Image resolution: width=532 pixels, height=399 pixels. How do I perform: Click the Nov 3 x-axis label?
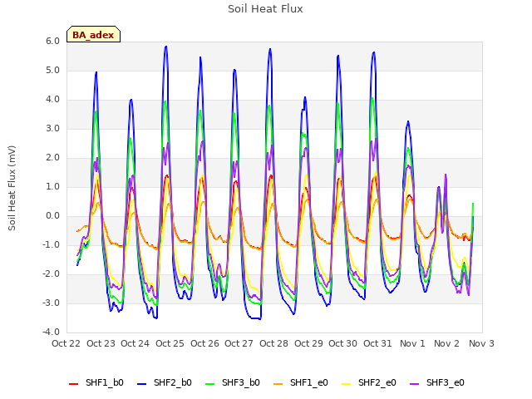481,343
